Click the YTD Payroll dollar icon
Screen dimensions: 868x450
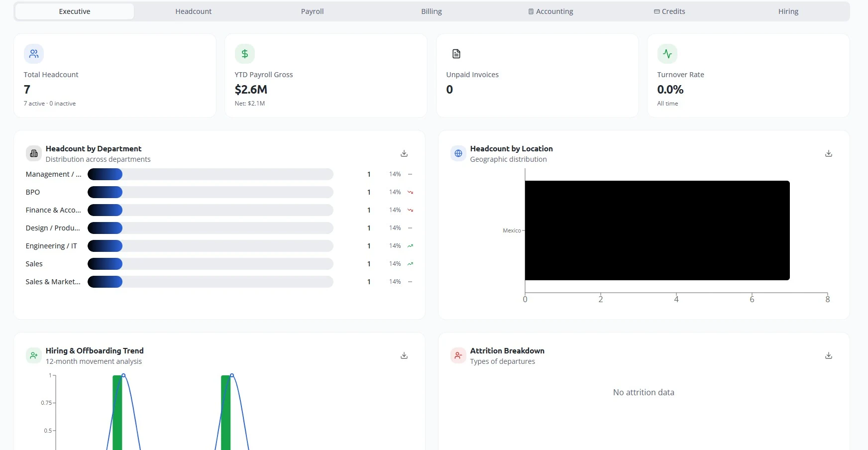pyautogui.click(x=245, y=54)
